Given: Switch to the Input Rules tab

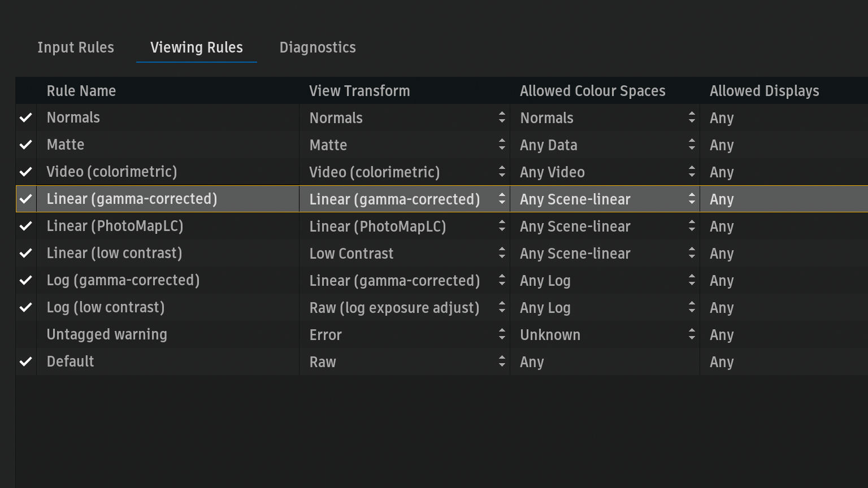Looking at the screenshot, I should [x=76, y=47].
